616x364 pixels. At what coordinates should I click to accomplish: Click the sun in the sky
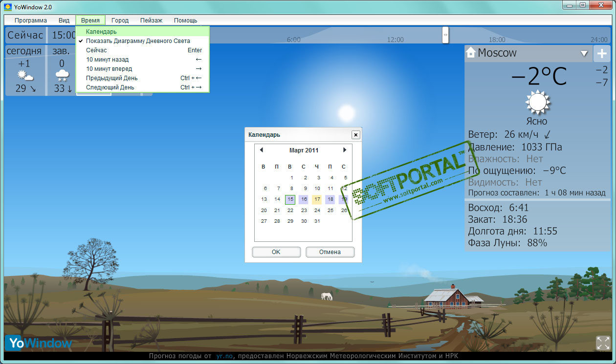(x=347, y=113)
